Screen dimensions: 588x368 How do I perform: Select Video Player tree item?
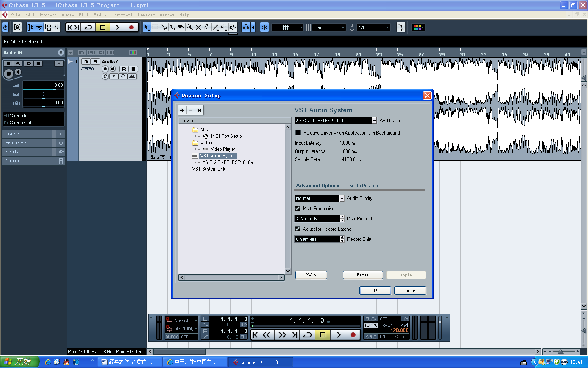223,149
